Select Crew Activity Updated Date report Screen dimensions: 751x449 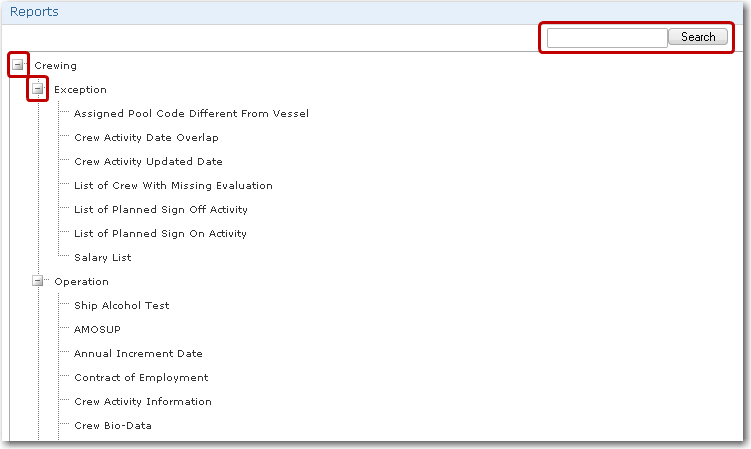[x=148, y=162]
